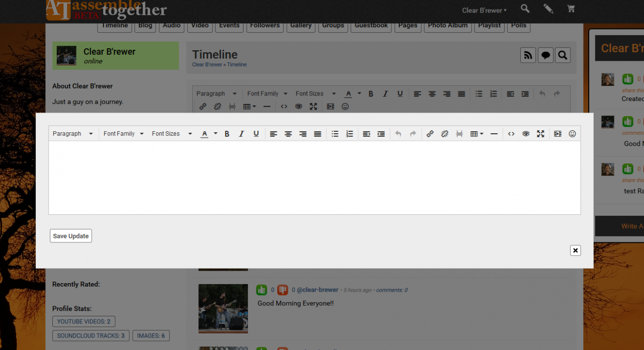Toggle preview eye in background Timeline editor

pos(299,107)
